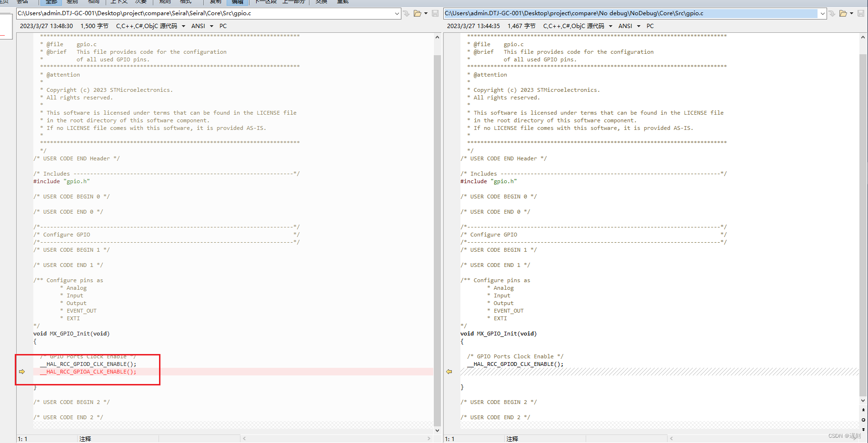
Task: Click the red __HAL_RCC_GPIOA_CLK_ENABLE(); line in left pane
Action: click(88, 372)
